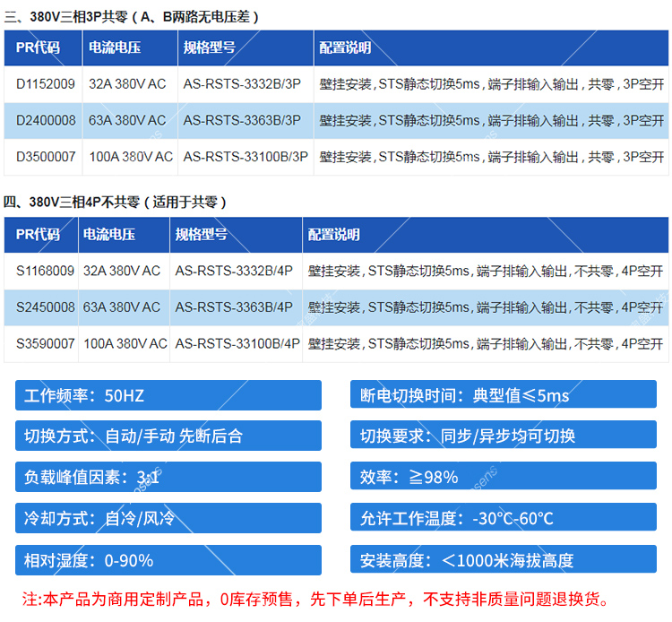
Task: Select PR code S1168009
Action: coord(46,271)
